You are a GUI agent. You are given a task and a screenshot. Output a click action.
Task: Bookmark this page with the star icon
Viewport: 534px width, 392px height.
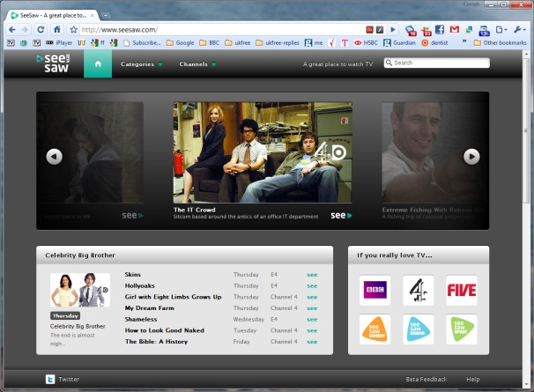point(73,30)
